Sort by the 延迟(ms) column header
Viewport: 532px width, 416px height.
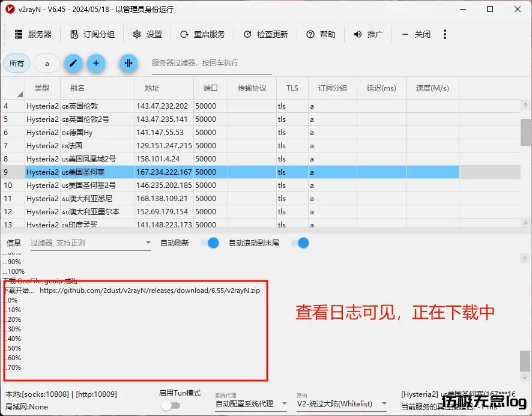click(382, 88)
